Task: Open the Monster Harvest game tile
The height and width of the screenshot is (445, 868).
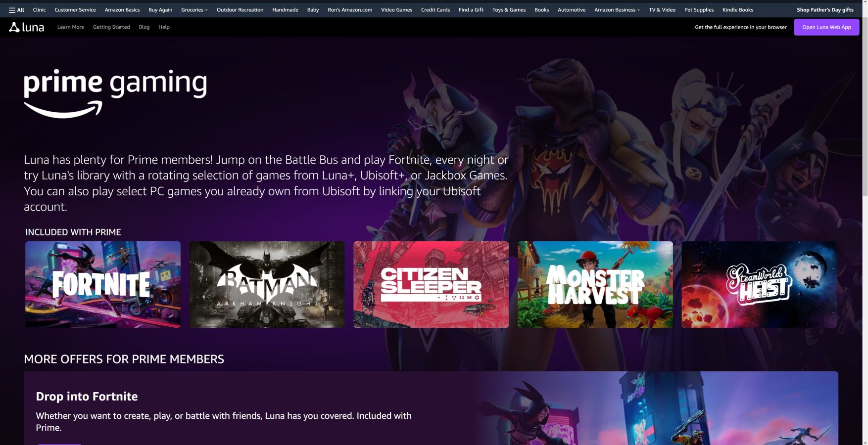Action: pos(595,284)
